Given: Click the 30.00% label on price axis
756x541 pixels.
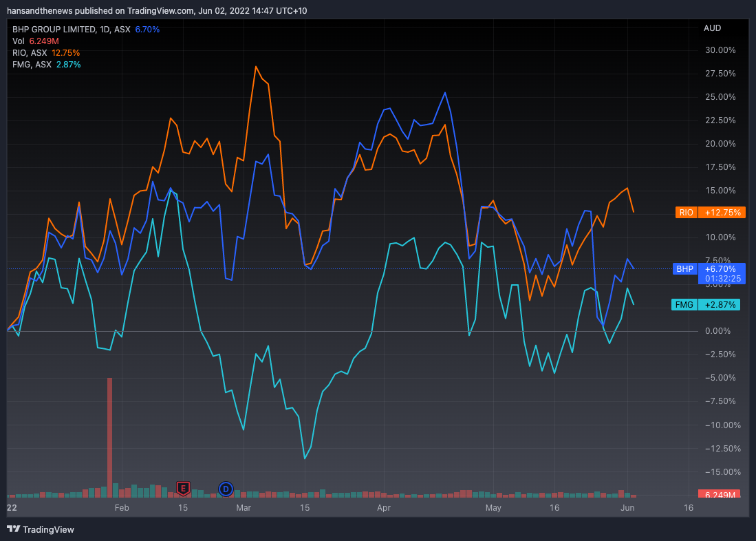Looking at the screenshot, I should [720, 50].
